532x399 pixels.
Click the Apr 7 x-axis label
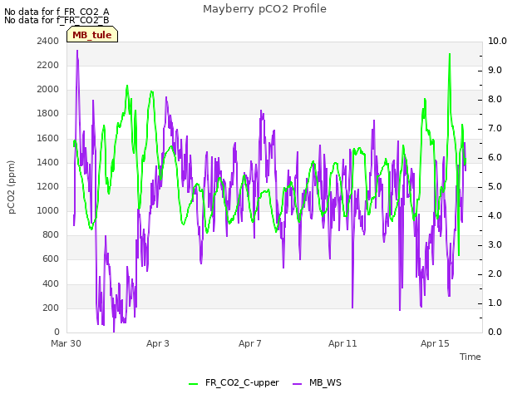coord(250,343)
